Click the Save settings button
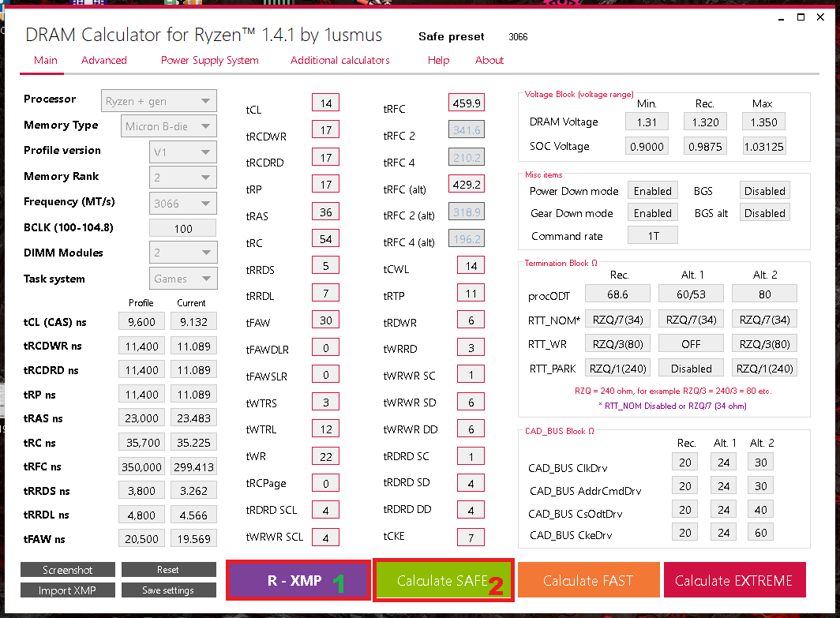The image size is (840, 618). [x=168, y=590]
